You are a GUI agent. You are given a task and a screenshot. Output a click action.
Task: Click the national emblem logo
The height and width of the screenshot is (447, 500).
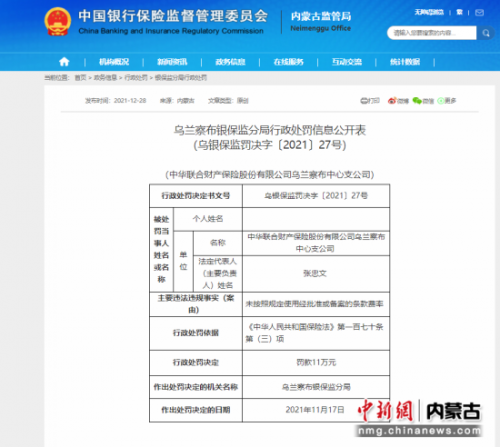coord(58,22)
